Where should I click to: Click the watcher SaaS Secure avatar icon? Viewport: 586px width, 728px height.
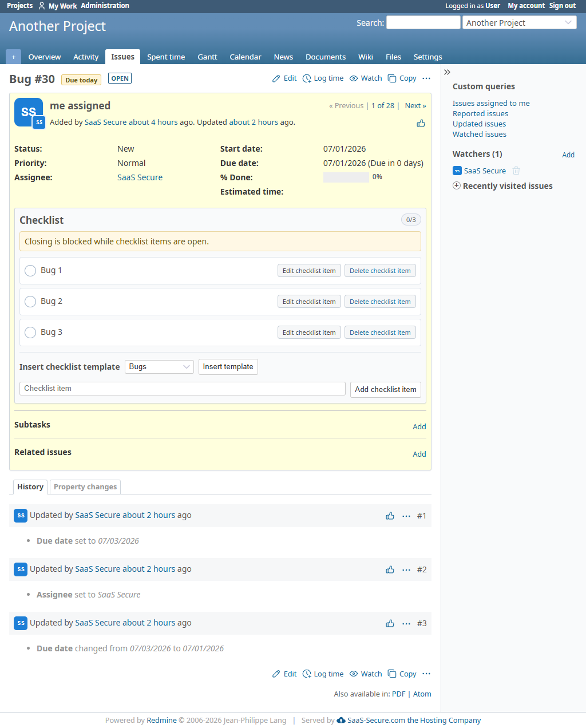[457, 171]
